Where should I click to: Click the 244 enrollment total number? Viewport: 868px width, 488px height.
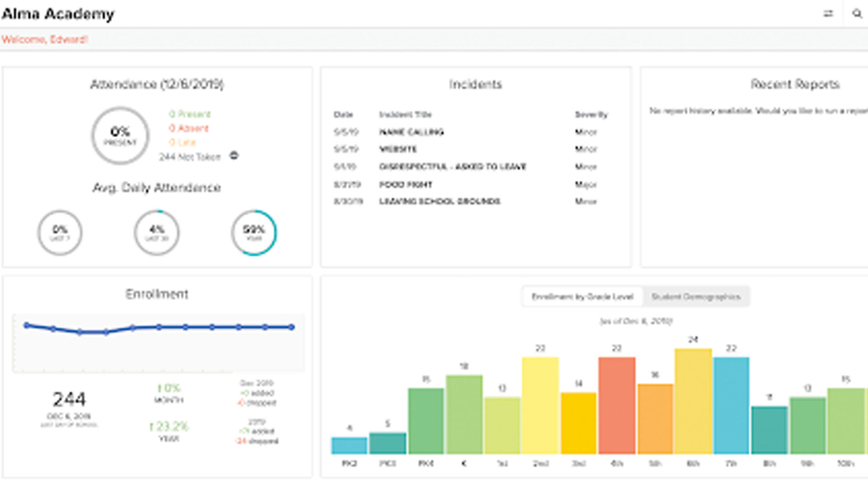pos(69,399)
